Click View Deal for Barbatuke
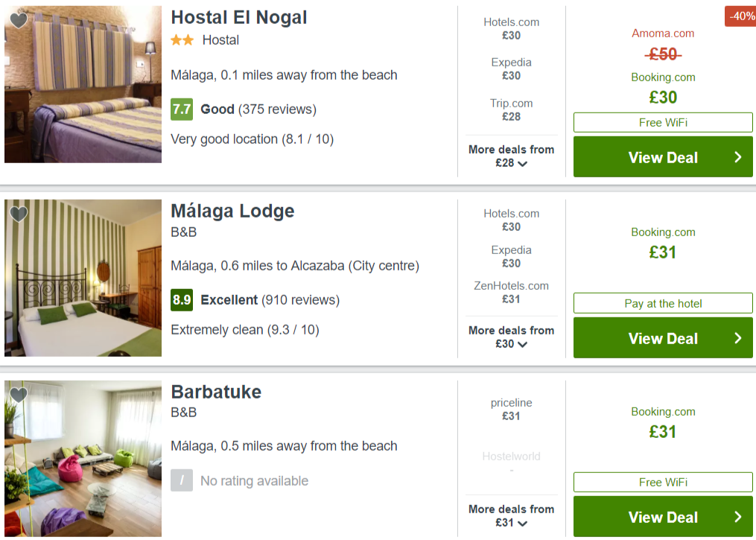The image size is (756, 540). [x=663, y=517]
